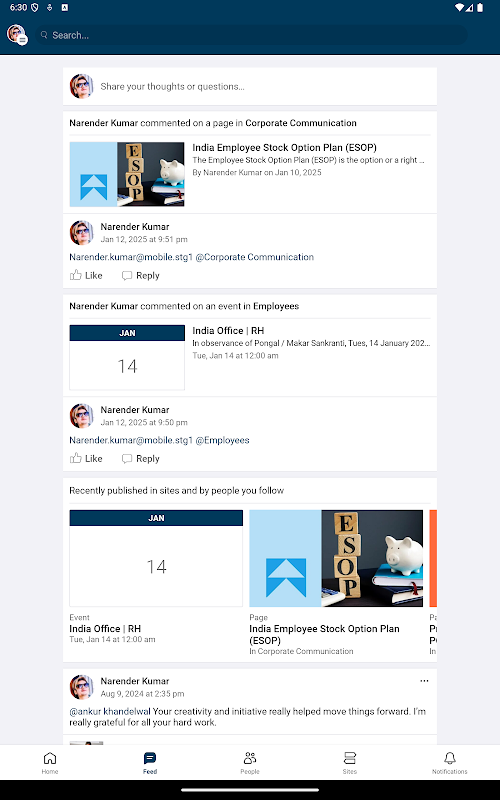The height and width of the screenshot is (800, 500).
Task: Click the Search field
Action: (x=251, y=35)
